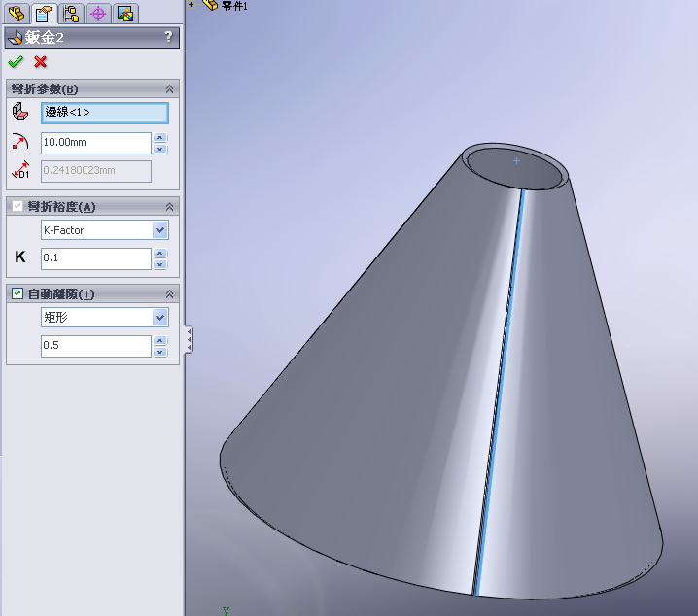698x616 pixels.
Task: Open the ConfigurationManager tab
Action: [71, 14]
